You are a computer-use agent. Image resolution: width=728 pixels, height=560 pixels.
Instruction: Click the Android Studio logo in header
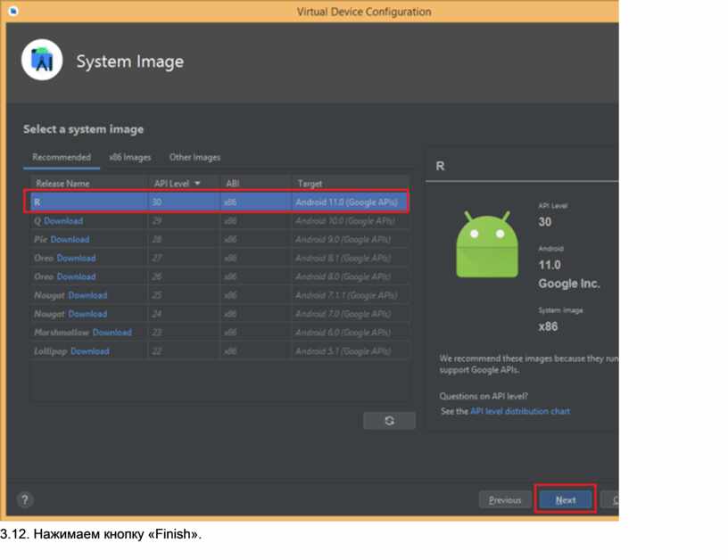[x=42, y=61]
